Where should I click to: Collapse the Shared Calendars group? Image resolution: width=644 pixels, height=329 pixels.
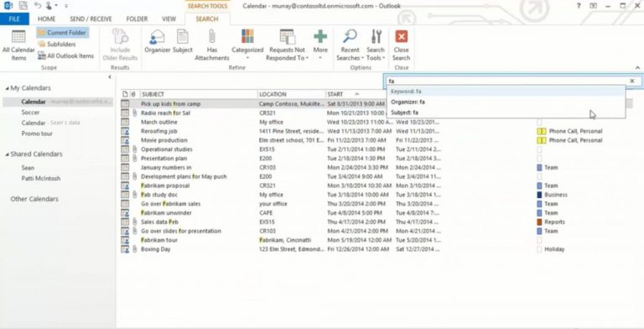8,154
